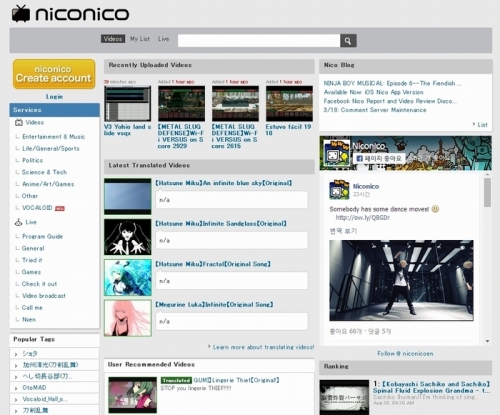Click the Create account button
This screenshot has width=500, height=415.
[x=54, y=74]
